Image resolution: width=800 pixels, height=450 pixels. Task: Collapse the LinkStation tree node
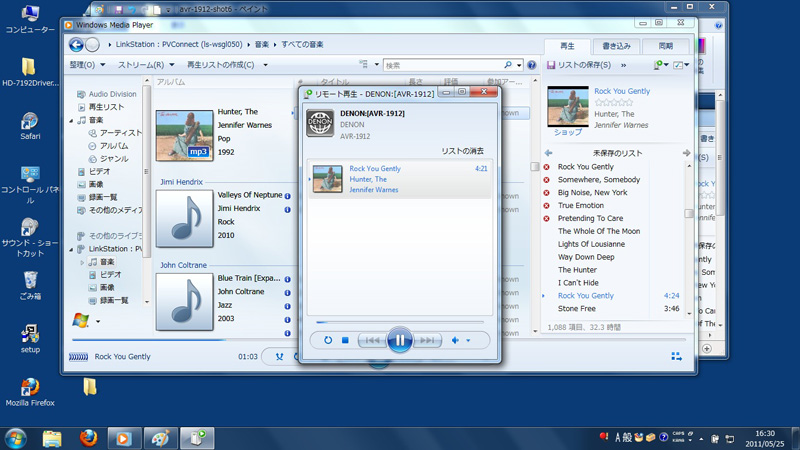[71, 249]
